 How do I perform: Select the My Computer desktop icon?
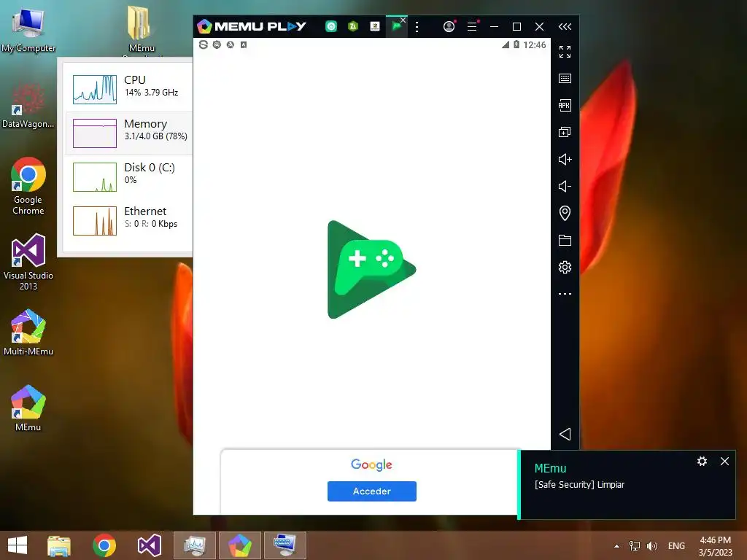click(28, 29)
